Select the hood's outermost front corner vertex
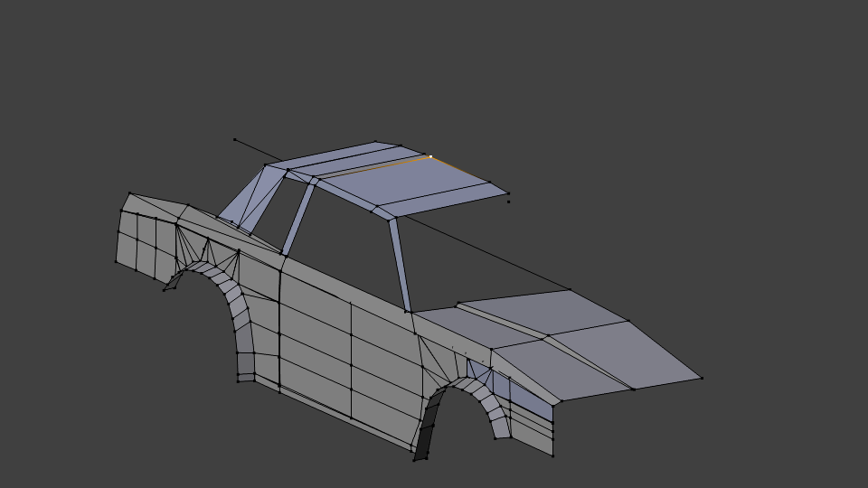The image size is (868, 488). tap(702, 378)
